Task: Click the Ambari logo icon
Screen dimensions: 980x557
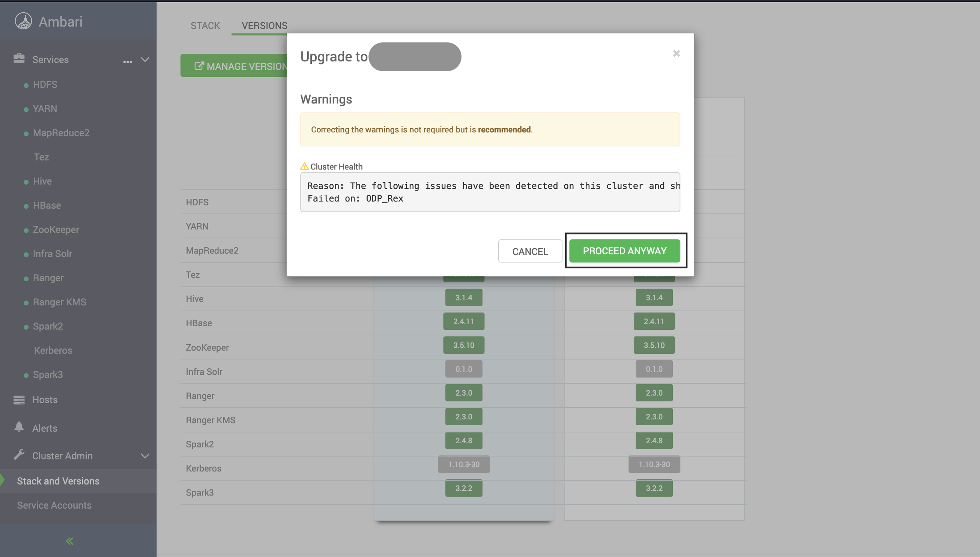Action: [x=23, y=21]
